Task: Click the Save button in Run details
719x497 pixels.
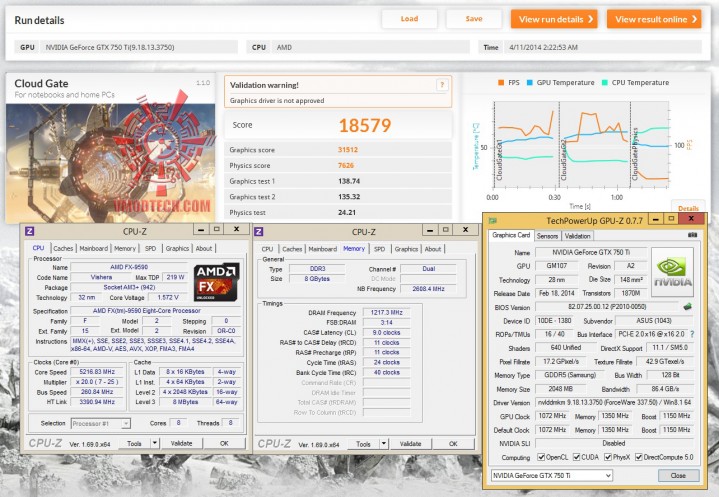Action: pyautogui.click(x=474, y=19)
